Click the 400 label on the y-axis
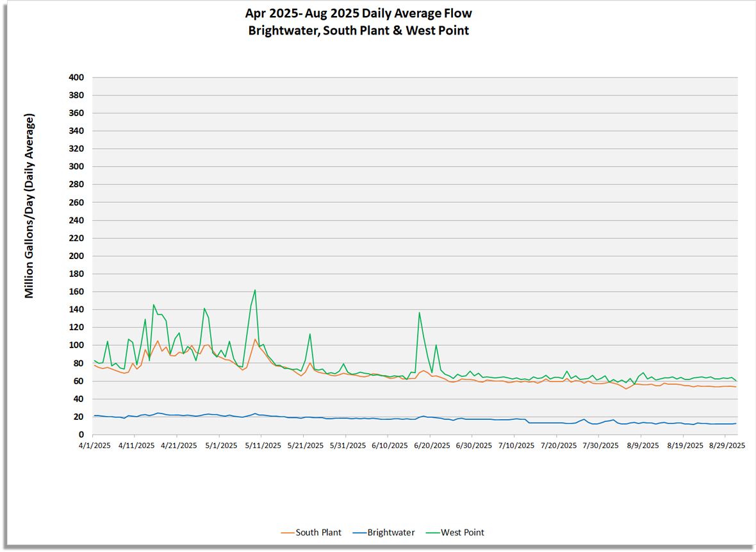The width and height of the screenshot is (756, 552). 76,78
